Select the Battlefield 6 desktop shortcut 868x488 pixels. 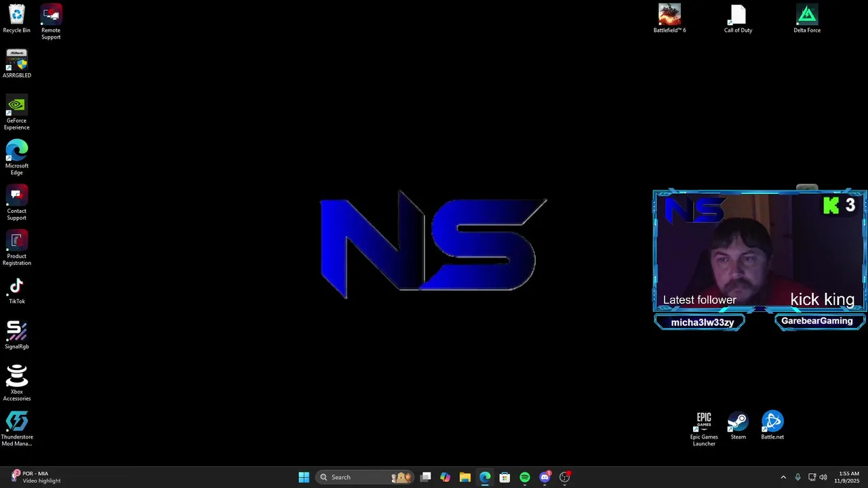click(669, 19)
